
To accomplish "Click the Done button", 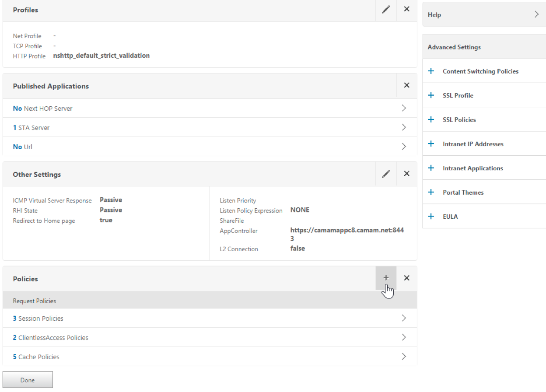I will point(28,380).
